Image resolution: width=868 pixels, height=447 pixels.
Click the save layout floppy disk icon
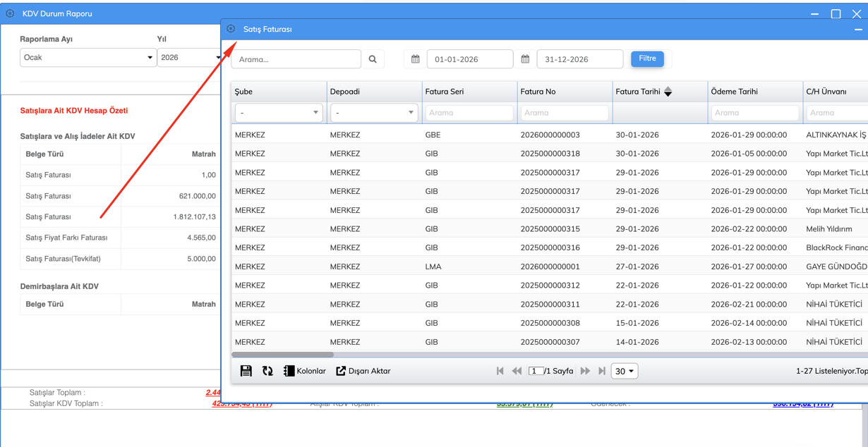coord(246,371)
